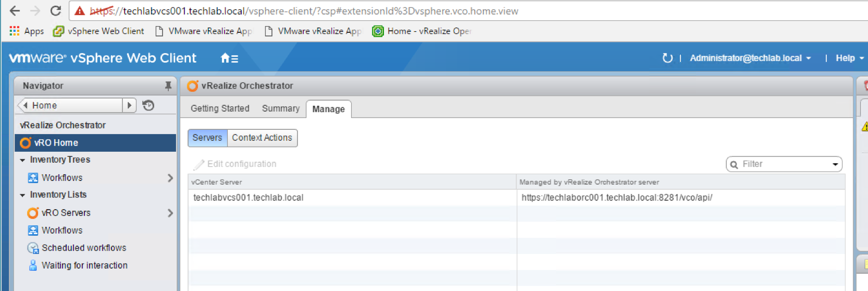
Task: Click the insecure certificate warning icon
Action: 80,11
